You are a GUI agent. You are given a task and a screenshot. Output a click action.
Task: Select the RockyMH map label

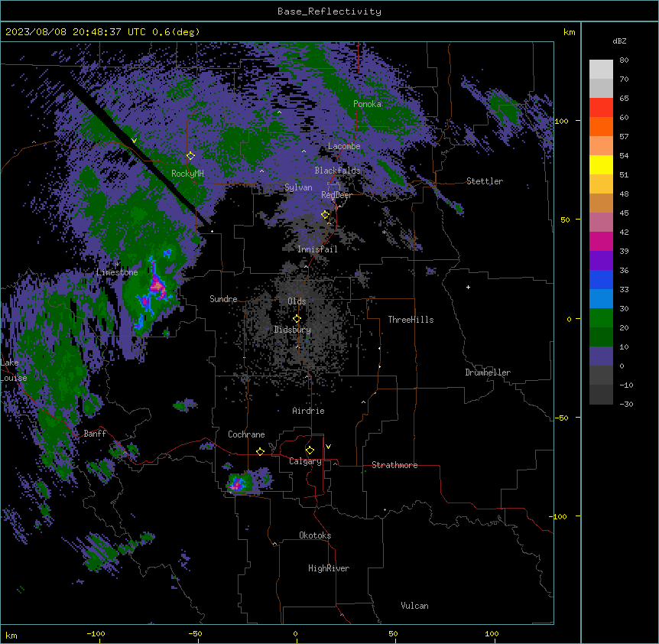(187, 174)
